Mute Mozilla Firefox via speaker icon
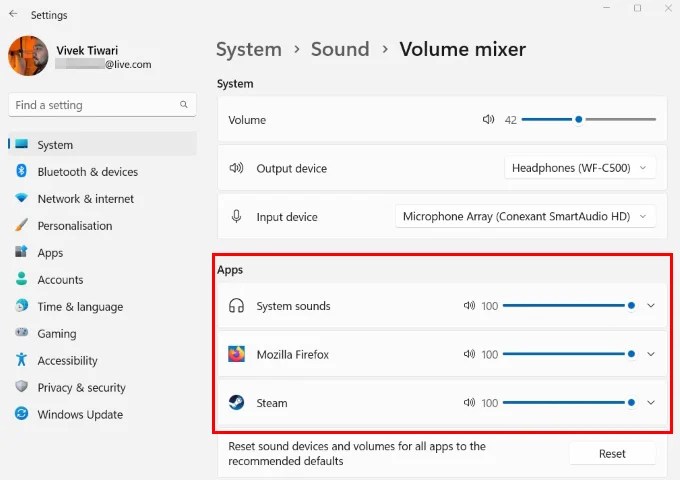 [x=469, y=354]
